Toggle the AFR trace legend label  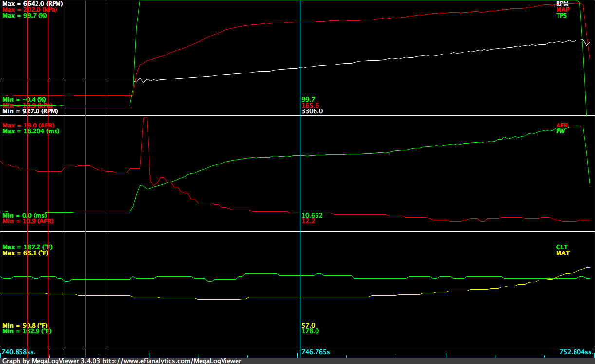(x=561, y=125)
